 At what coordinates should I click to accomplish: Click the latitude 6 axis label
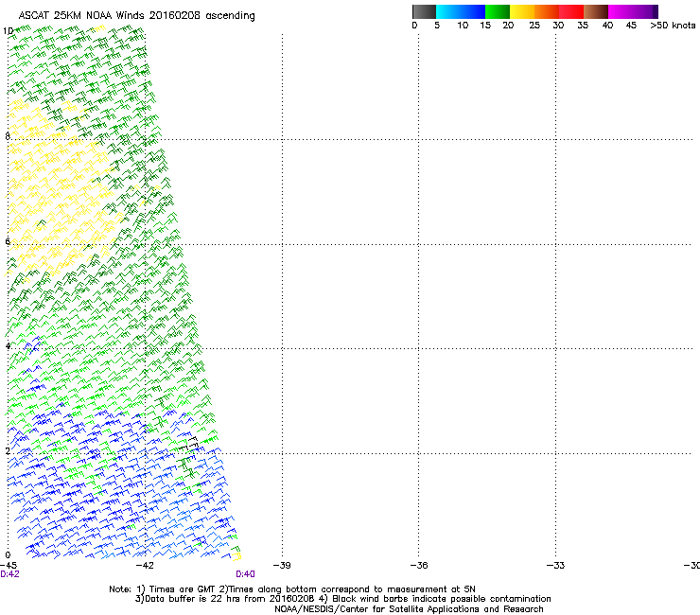(8, 241)
